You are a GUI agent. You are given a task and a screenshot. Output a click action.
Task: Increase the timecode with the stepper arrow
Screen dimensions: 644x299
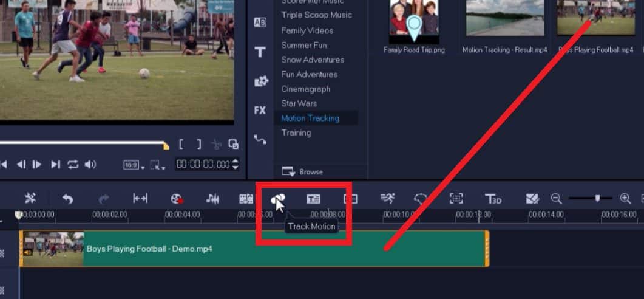pyautogui.click(x=236, y=162)
